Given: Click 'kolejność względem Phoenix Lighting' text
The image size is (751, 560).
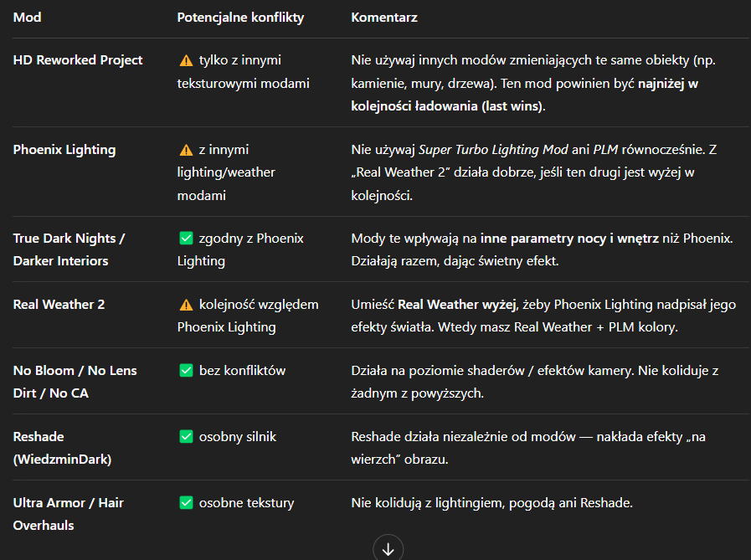Looking at the screenshot, I should (x=248, y=316).
